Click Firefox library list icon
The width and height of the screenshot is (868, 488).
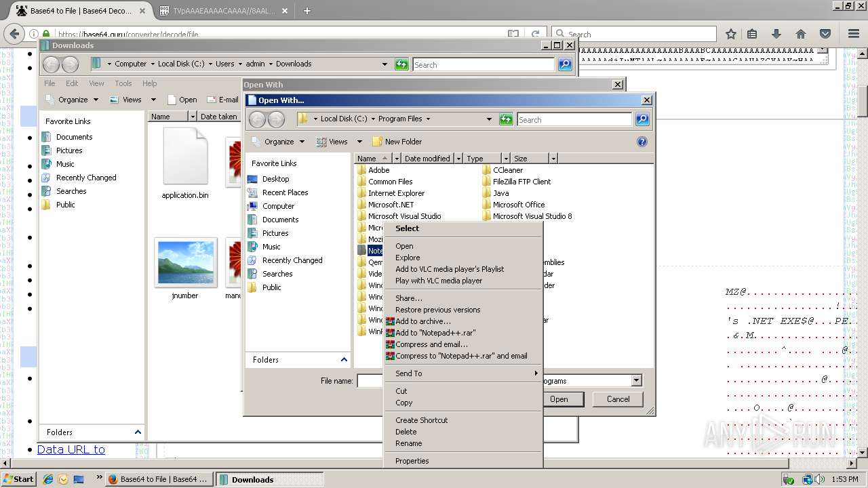[752, 34]
